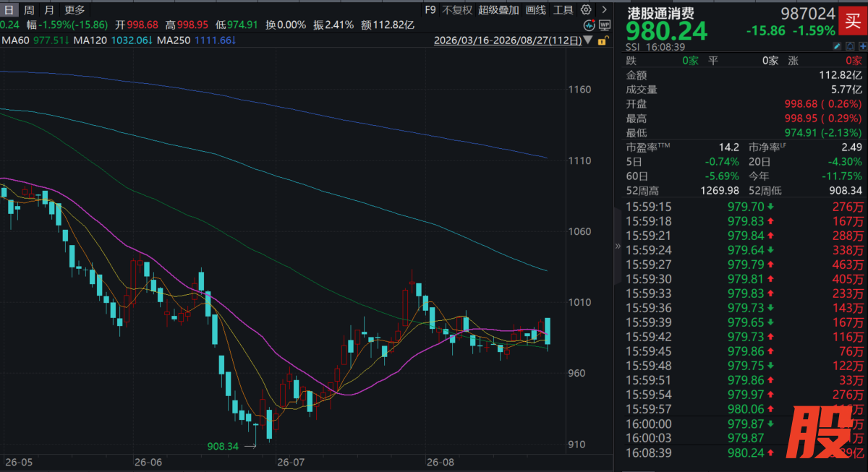Click the 1010 price axis label
868x472 pixels.
579,302
